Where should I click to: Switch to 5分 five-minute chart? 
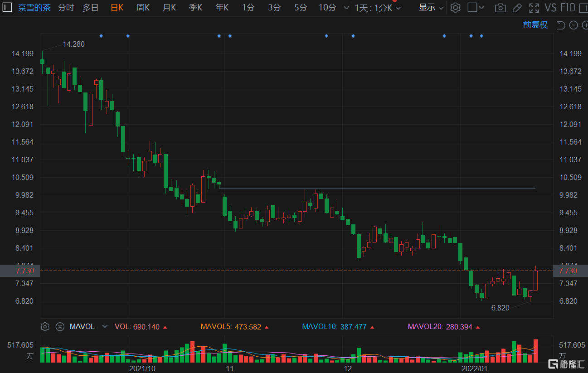pos(301,8)
